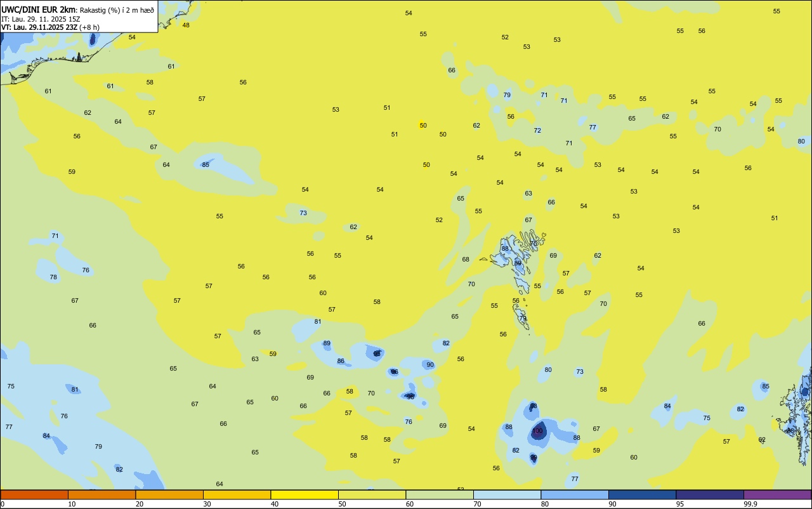Select the humidity value 78 on the map

[53, 277]
